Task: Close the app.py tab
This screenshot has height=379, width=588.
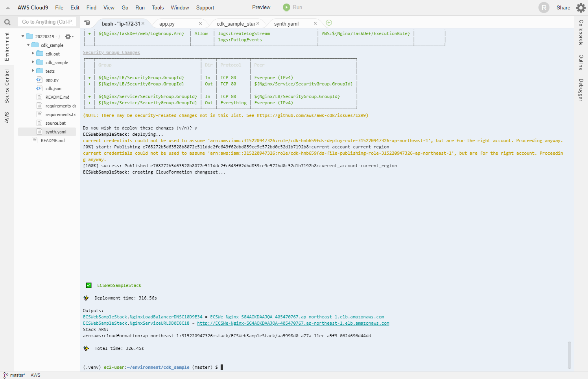Action: click(200, 24)
